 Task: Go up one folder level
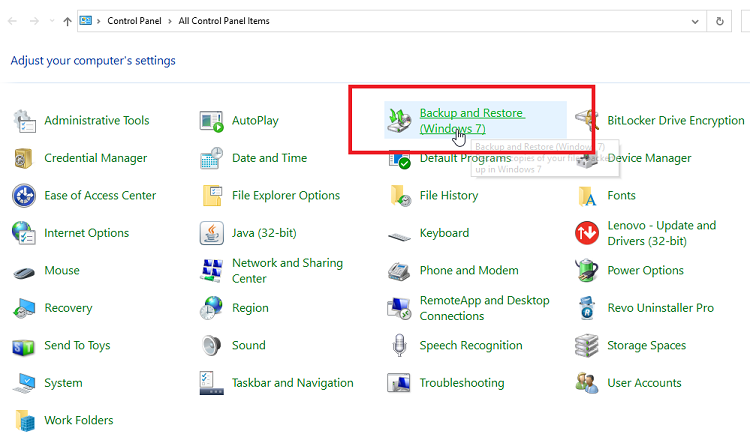[67, 22]
